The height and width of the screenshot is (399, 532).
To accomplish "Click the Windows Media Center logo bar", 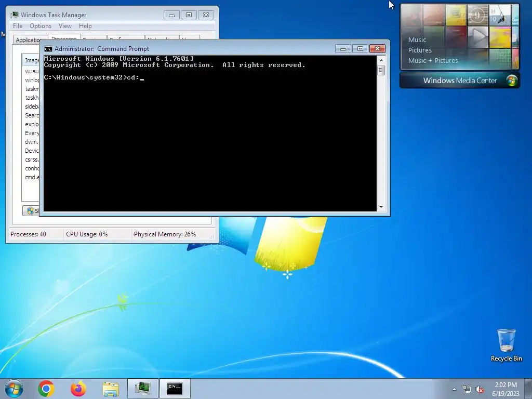I will 459,81.
